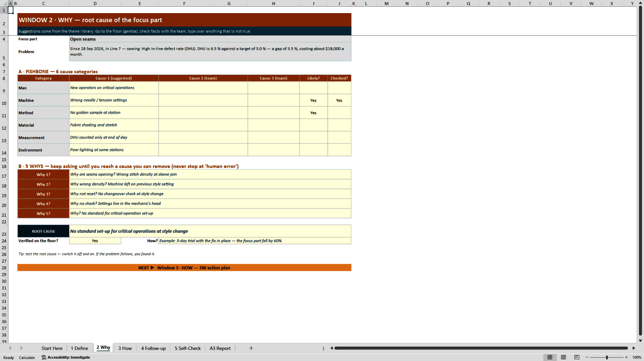The image size is (644, 361).
Task: Select the Open seams focus part cell
Action: coord(210,39)
